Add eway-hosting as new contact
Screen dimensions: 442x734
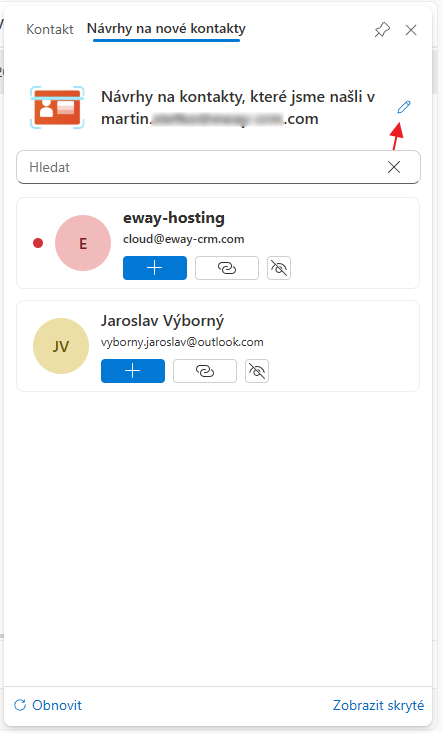pyautogui.click(x=155, y=268)
